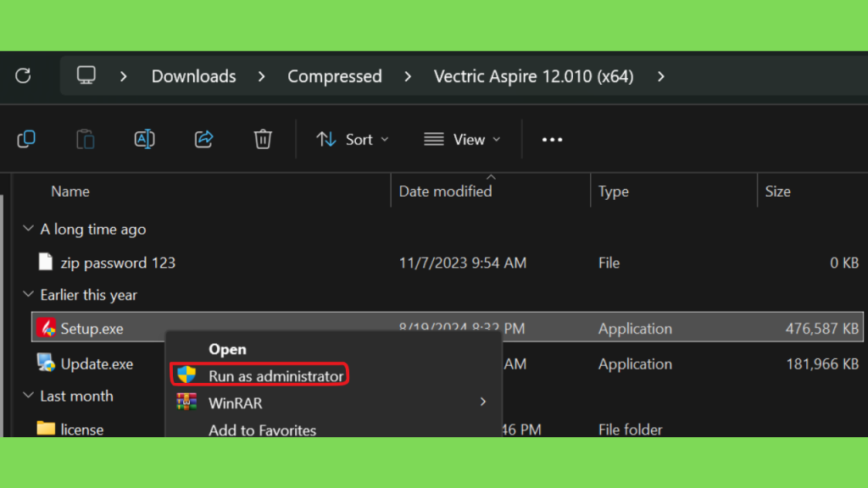Expand the chevron after Compressed in path

click(x=408, y=76)
